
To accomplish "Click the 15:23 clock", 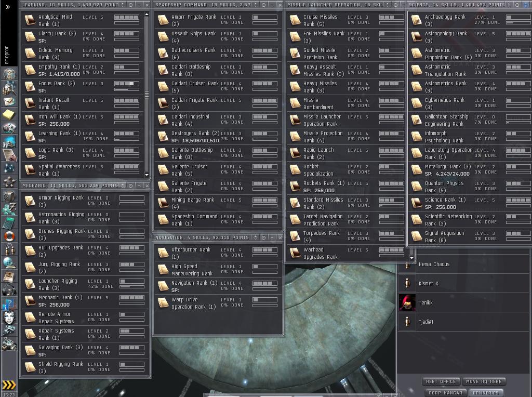I will [9, 394].
